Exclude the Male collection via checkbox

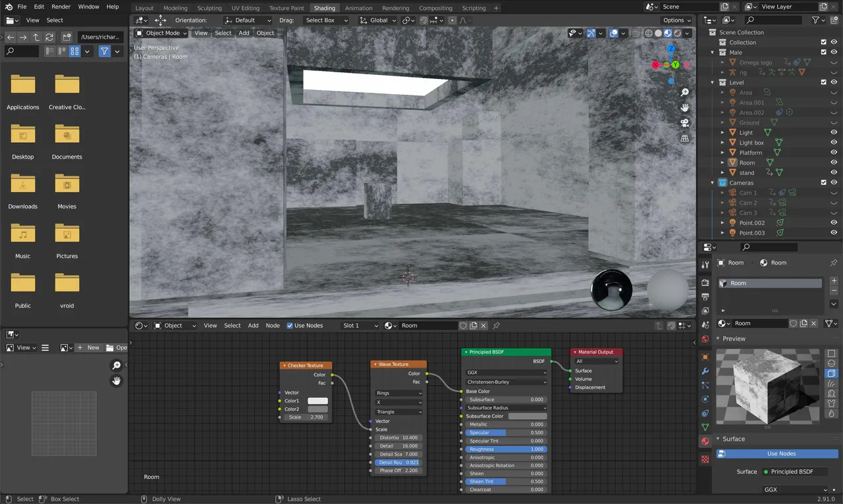823,52
